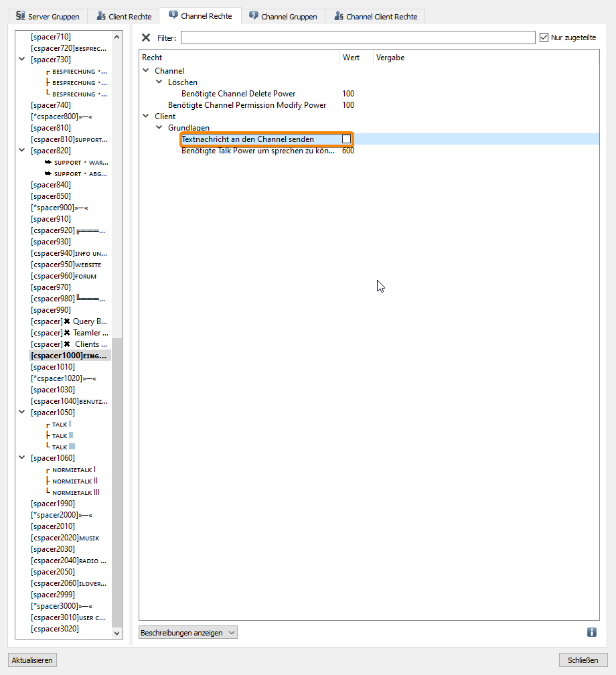
Task: Select the NORMIETALK II channel
Action: pyautogui.click(x=75, y=481)
